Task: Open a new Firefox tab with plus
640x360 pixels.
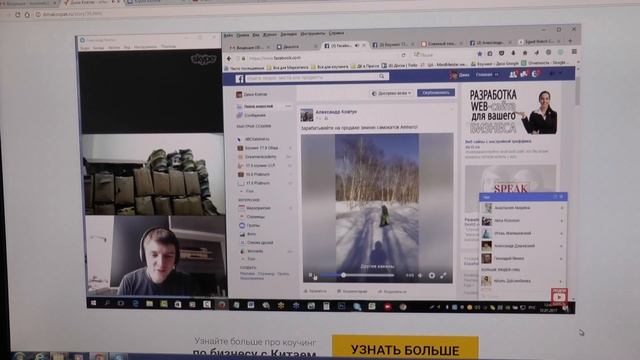Action: [x=570, y=41]
